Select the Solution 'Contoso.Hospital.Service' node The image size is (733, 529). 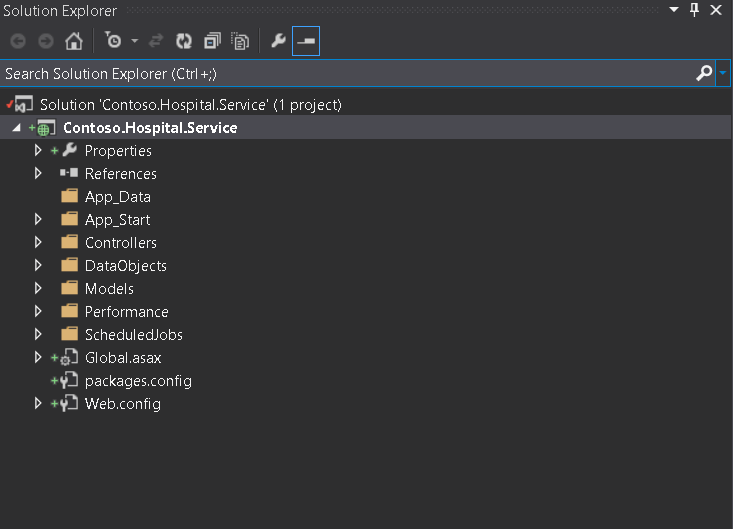[x=191, y=105]
